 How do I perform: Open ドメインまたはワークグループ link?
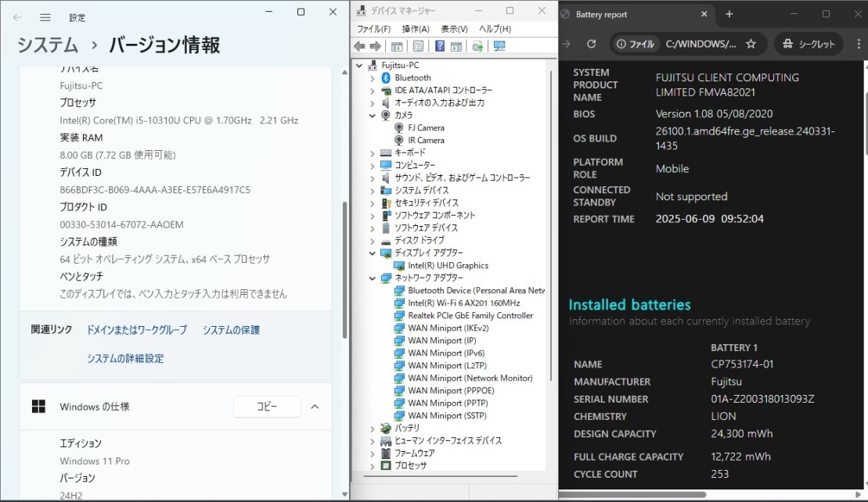[x=137, y=330]
